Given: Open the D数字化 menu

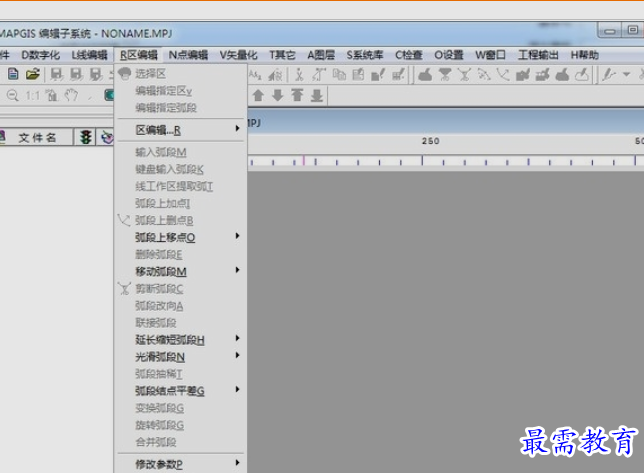Looking at the screenshot, I should click(x=41, y=55).
